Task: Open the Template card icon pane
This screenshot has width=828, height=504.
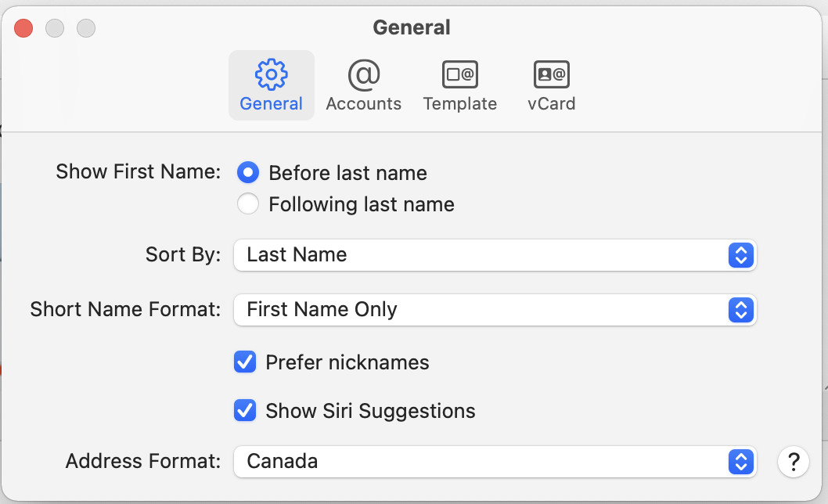Action: [x=459, y=75]
